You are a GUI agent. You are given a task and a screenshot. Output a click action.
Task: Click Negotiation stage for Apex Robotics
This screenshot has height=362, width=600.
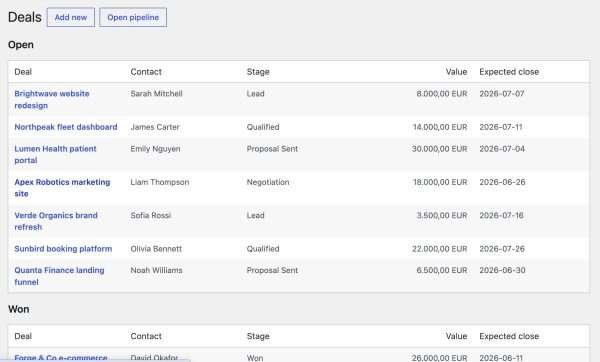pos(268,182)
